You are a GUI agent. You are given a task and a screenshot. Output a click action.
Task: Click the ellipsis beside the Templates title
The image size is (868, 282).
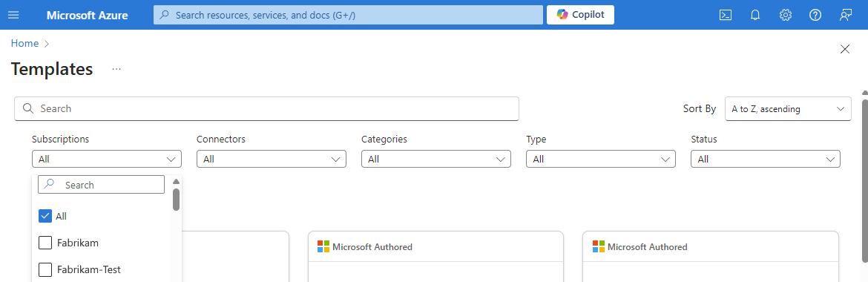[x=116, y=69]
